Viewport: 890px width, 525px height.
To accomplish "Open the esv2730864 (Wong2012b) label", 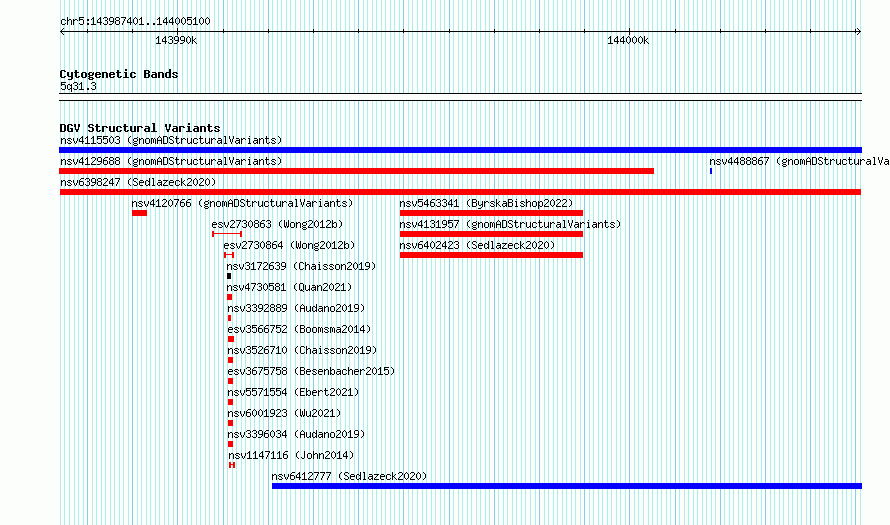I will click(x=289, y=245).
